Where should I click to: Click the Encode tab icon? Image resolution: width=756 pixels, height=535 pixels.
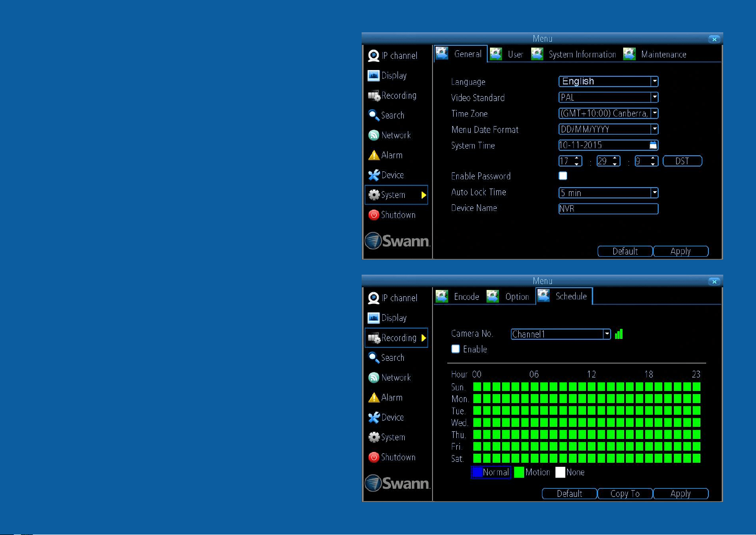pos(442,296)
